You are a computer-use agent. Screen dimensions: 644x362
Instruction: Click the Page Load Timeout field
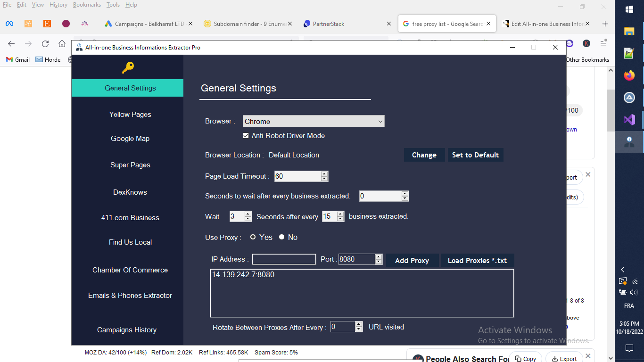(297, 176)
